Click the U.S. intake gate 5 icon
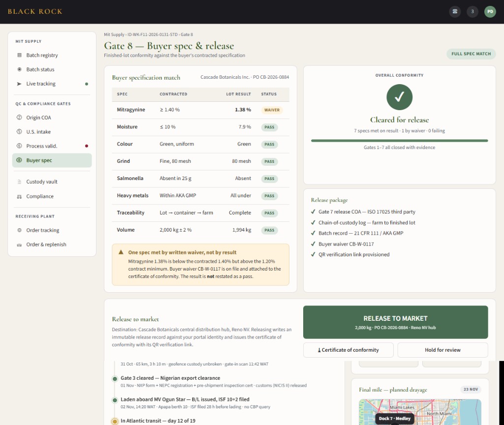The image size is (504, 425). pos(19,132)
